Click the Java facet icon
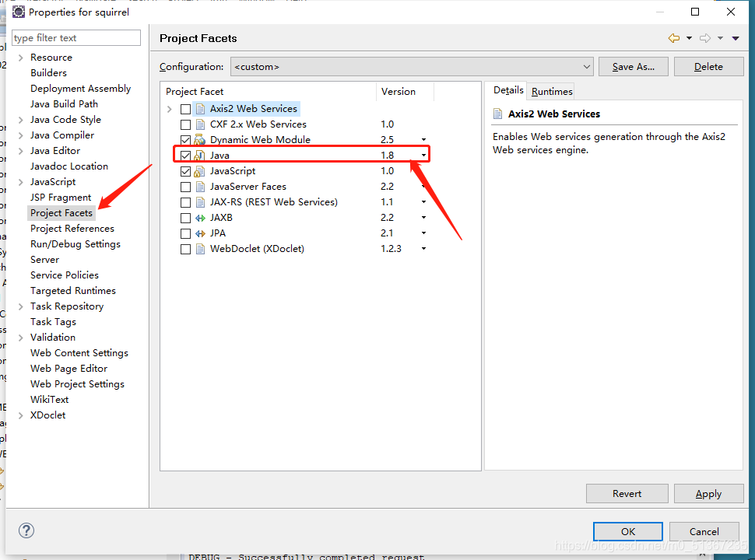This screenshot has height=560, width=755. point(199,156)
